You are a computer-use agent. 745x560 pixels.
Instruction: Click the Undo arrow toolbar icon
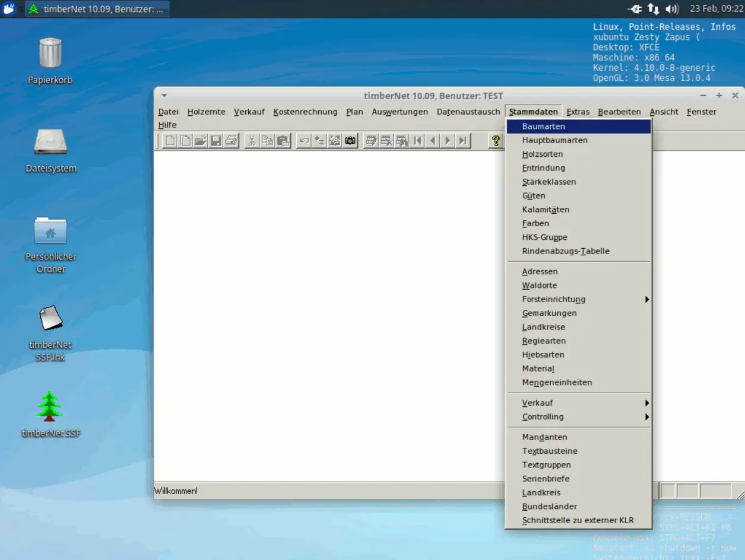[x=304, y=141]
